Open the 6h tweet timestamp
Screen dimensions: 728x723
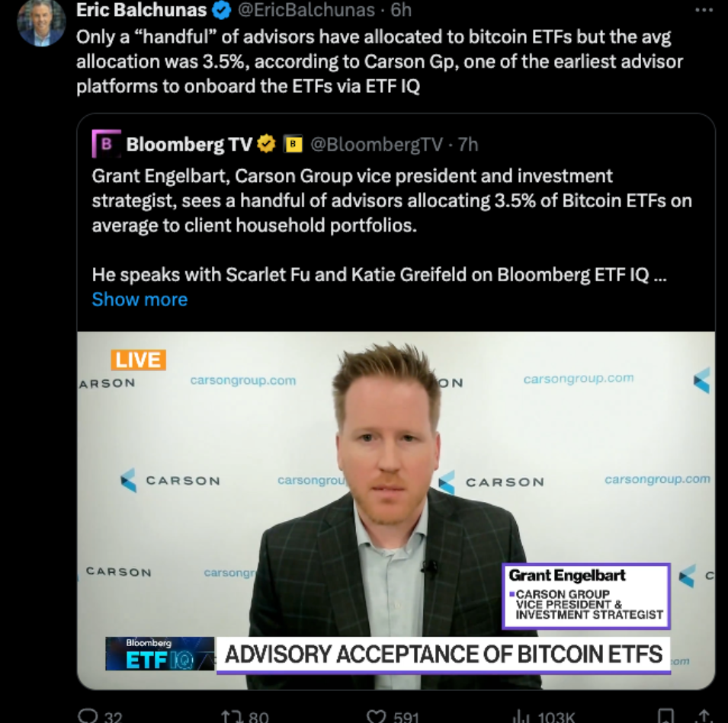(401, 10)
